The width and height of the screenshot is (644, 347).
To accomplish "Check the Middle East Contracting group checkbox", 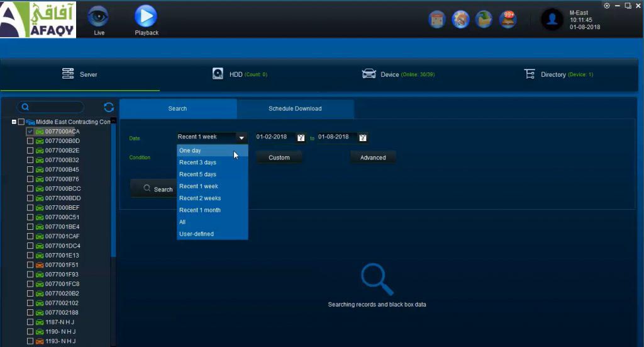I will click(x=21, y=122).
